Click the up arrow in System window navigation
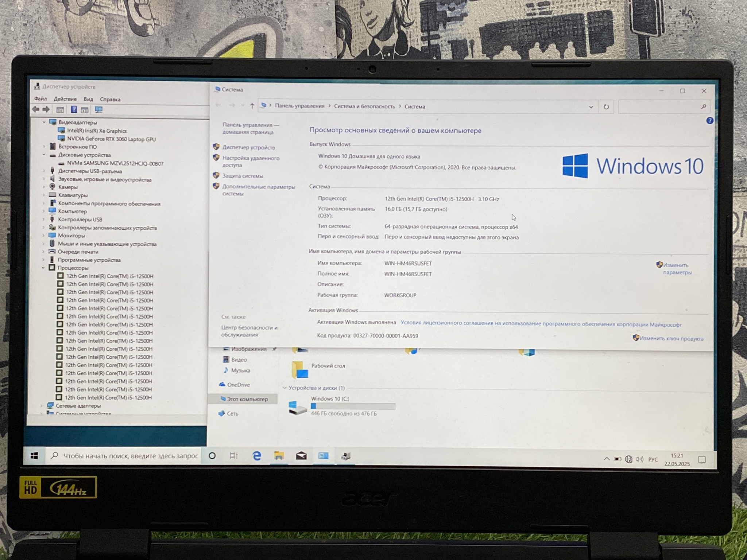The image size is (747, 560). 252,106
